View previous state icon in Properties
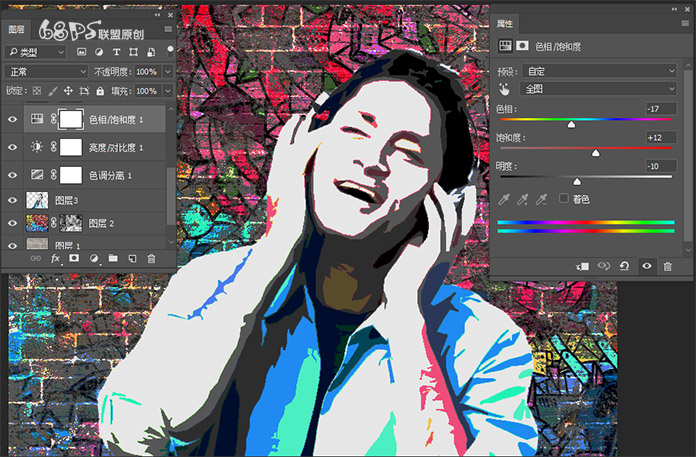This screenshot has width=696, height=457. (x=604, y=266)
